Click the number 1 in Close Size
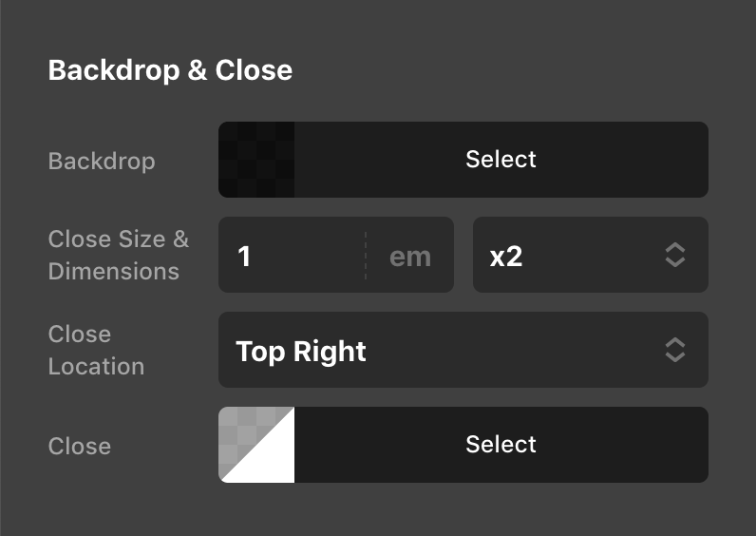 [244, 256]
